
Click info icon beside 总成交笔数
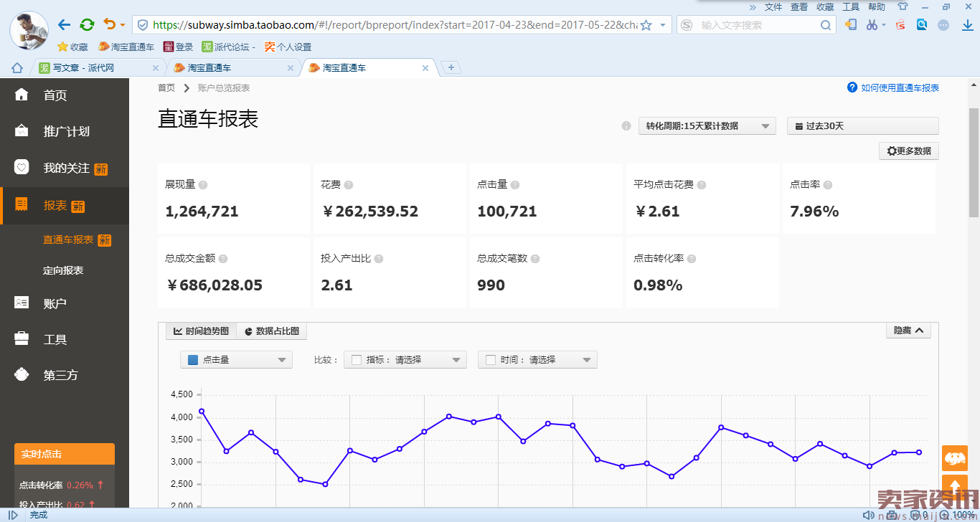pyautogui.click(x=535, y=259)
